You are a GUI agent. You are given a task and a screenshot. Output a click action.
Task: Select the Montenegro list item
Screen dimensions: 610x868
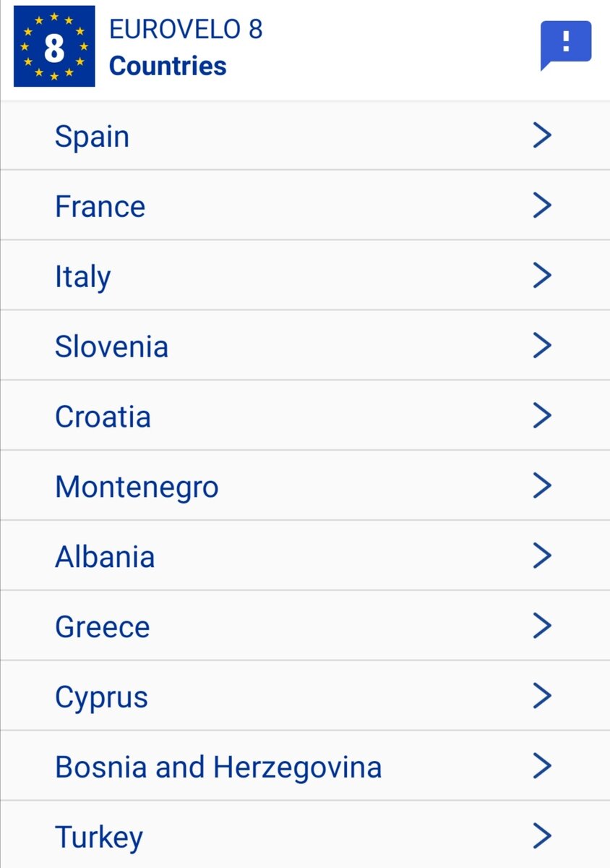click(305, 486)
